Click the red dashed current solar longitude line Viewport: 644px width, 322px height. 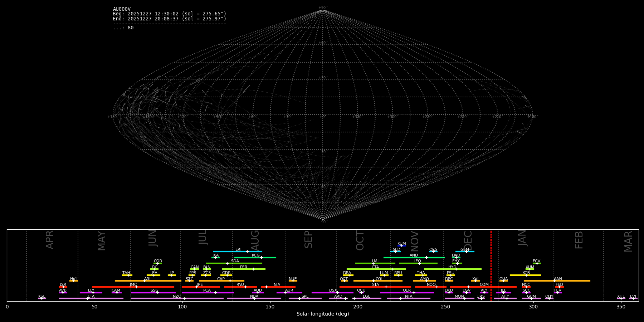[x=491, y=265]
